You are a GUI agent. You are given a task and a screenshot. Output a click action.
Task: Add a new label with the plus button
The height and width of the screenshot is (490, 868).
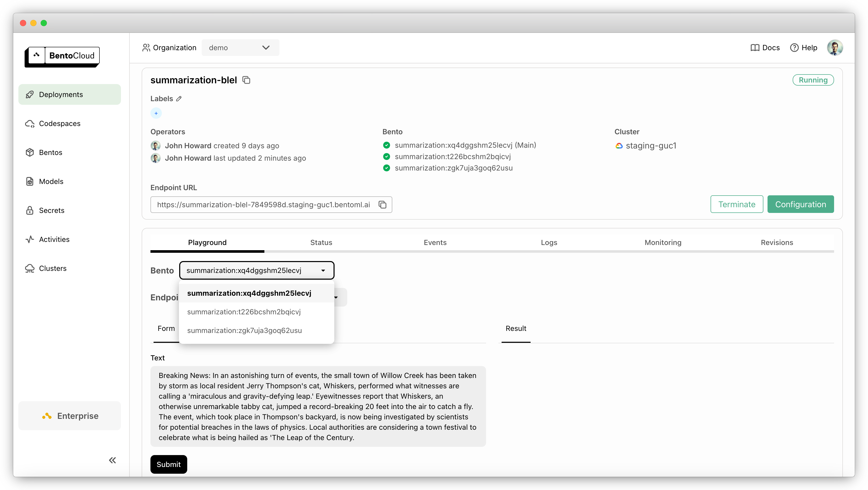pyautogui.click(x=156, y=113)
